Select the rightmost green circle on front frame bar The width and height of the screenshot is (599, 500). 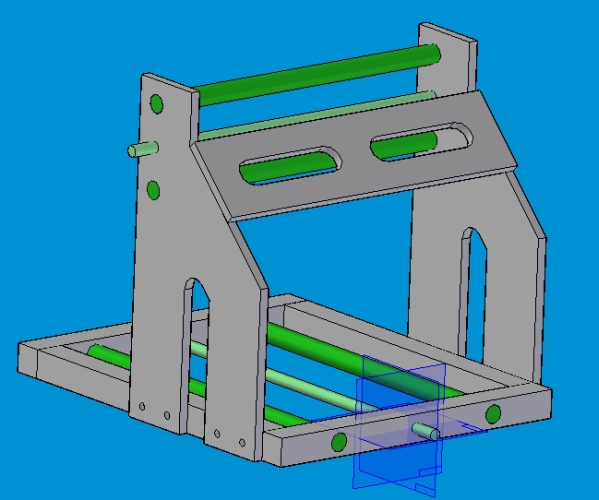(x=493, y=414)
